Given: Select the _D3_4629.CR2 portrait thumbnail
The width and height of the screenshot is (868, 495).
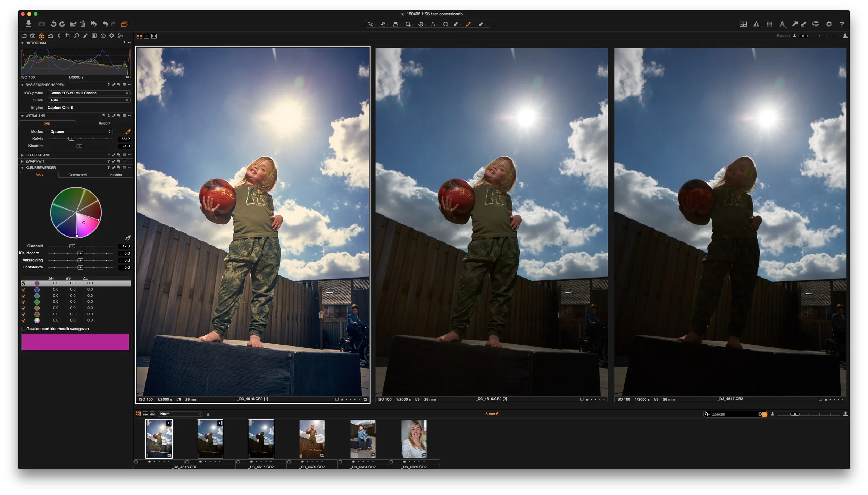Looking at the screenshot, I should point(414,439).
